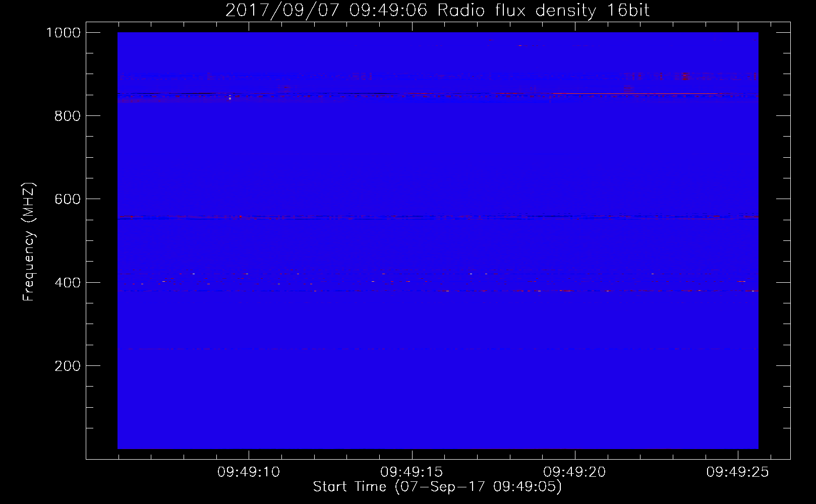Click the 800 frequency tick label
This screenshot has height=504, width=816.
point(68,116)
